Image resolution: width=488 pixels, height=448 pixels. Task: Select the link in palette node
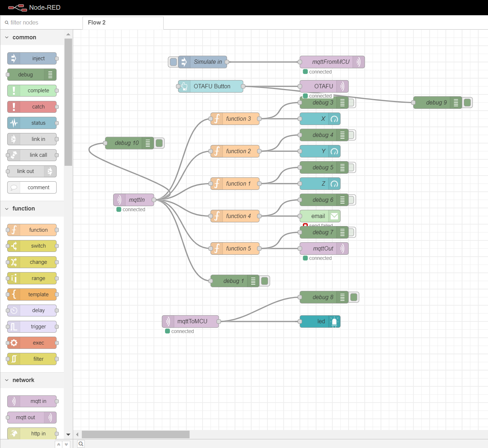pyautogui.click(x=32, y=139)
